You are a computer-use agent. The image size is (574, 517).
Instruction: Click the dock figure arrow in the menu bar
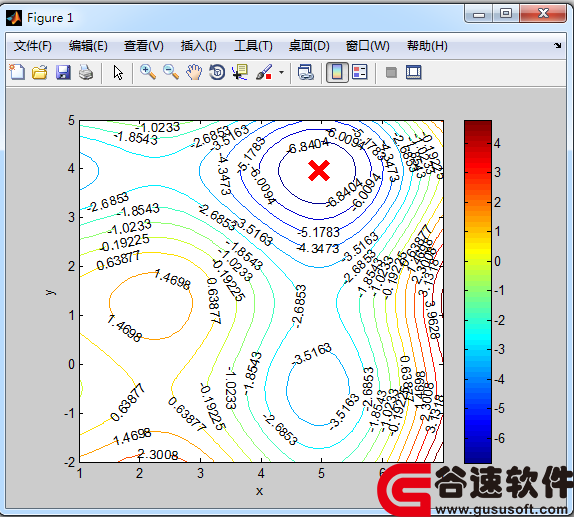pos(558,45)
